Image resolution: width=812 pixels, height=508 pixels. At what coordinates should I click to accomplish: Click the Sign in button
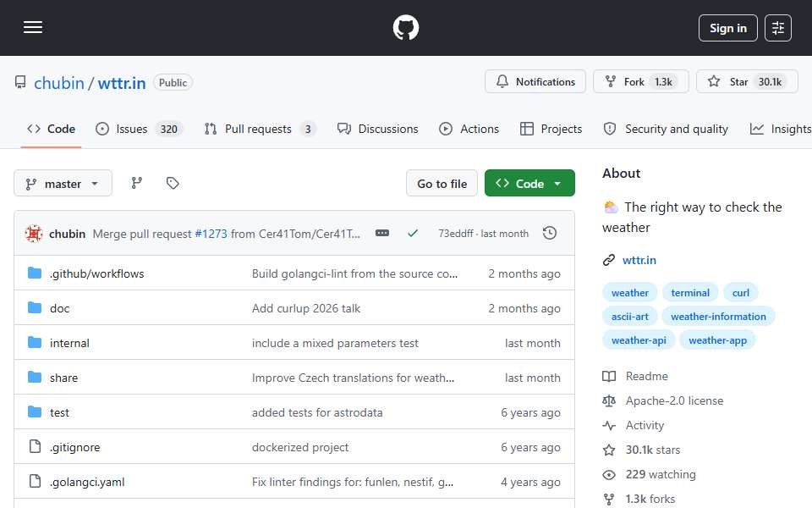pyautogui.click(x=727, y=28)
